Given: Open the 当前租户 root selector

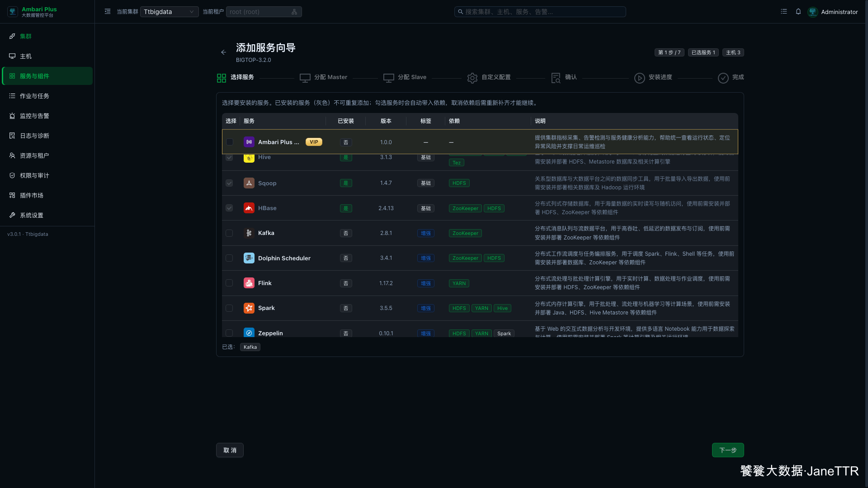Looking at the screenshot, I should tap(264, 12).
